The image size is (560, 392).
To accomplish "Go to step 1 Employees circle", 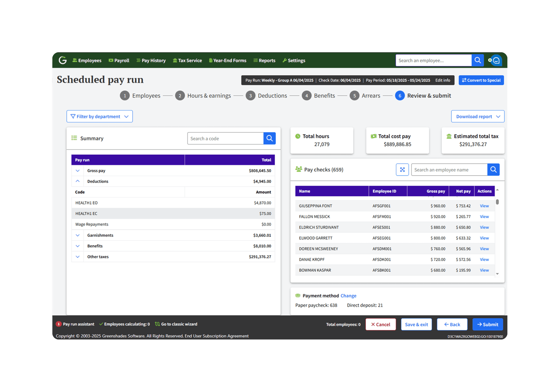I will coord(125,96).
